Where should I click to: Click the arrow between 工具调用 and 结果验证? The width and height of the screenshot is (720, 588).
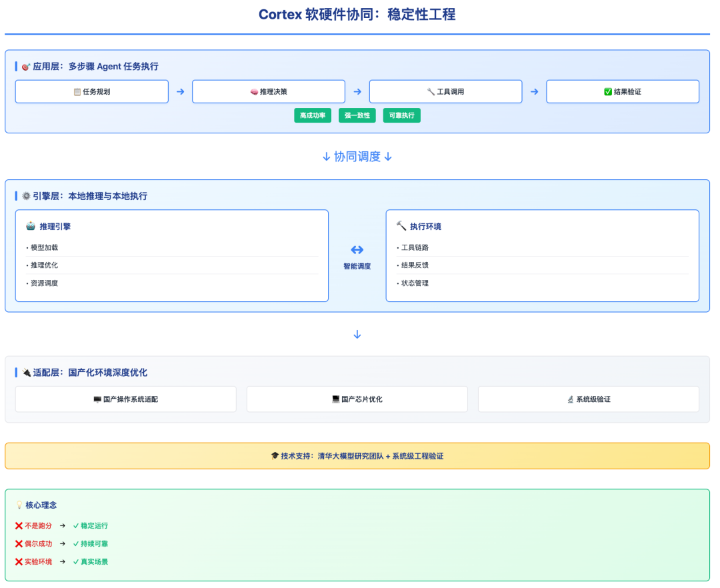[x=535, y=92]
